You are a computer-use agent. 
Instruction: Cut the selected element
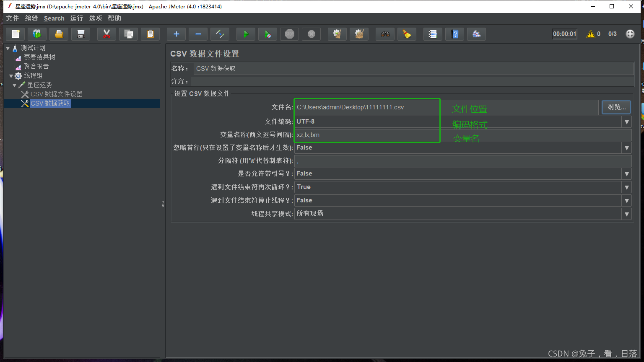pos(106,34)
